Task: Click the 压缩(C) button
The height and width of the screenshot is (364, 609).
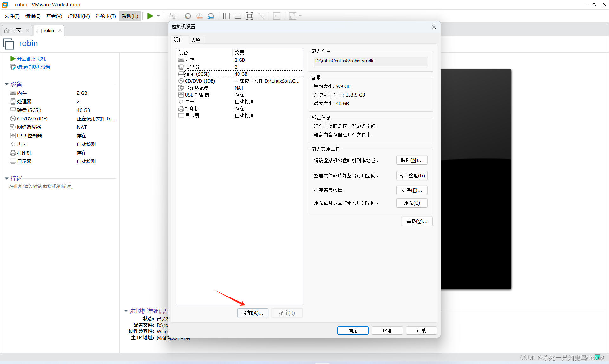Action: tap(412, 203)
